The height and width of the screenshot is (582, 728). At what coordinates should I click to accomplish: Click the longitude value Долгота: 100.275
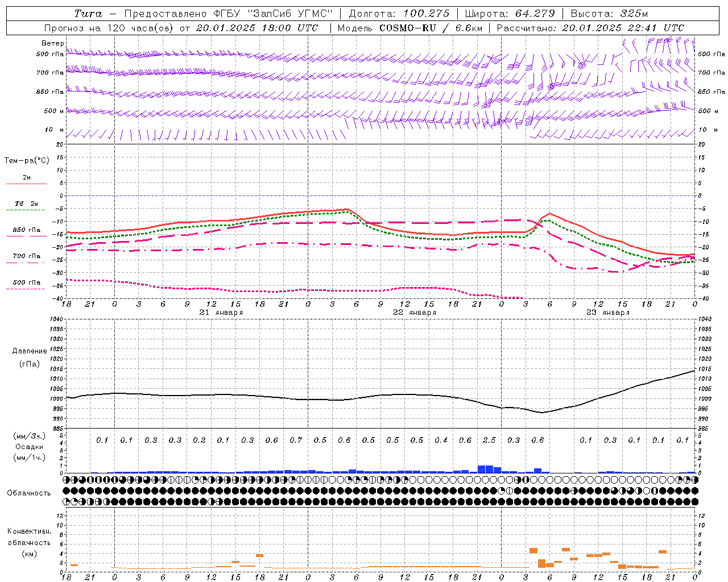pyautogui.click(x=399, y=14)
